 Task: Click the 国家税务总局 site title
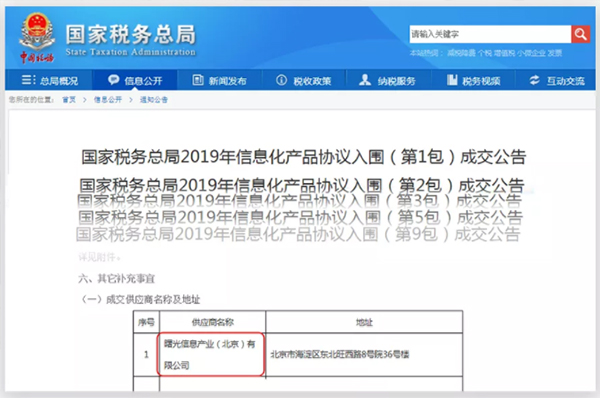point(131,34)
